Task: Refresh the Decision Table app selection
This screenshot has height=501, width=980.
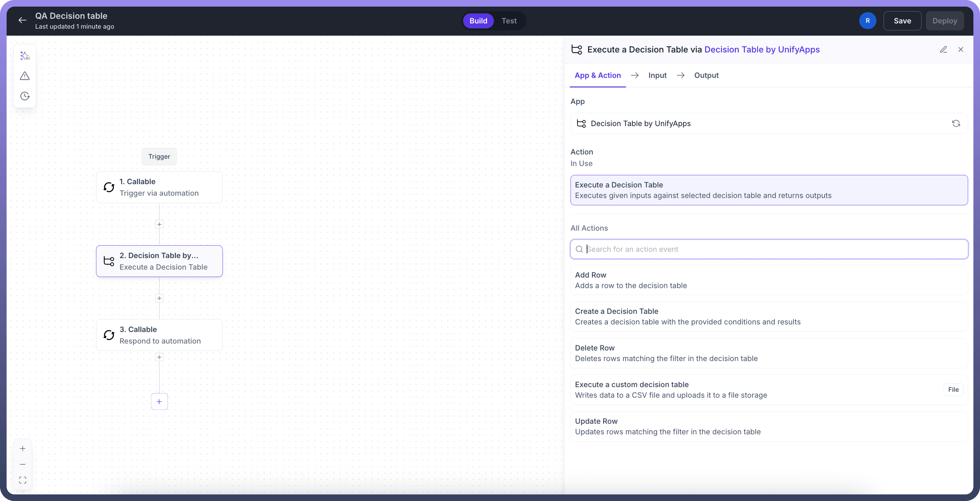Action: [x=956, y=123]
